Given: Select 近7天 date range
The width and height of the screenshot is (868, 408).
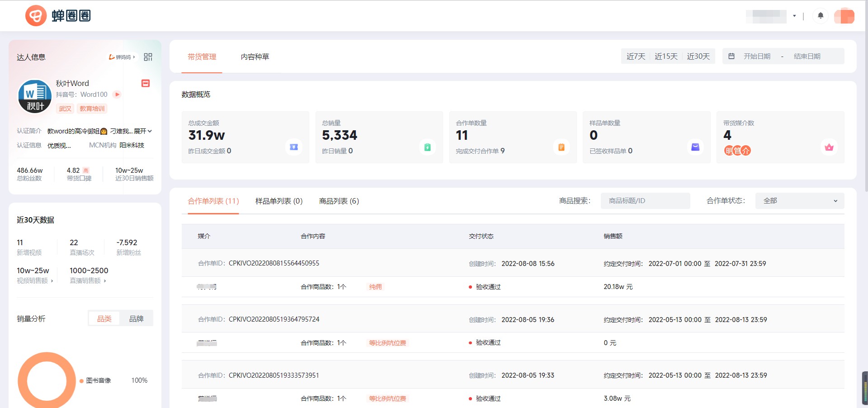Looking at the screenshot, I should pyautogui.click(x=636, y=57).
